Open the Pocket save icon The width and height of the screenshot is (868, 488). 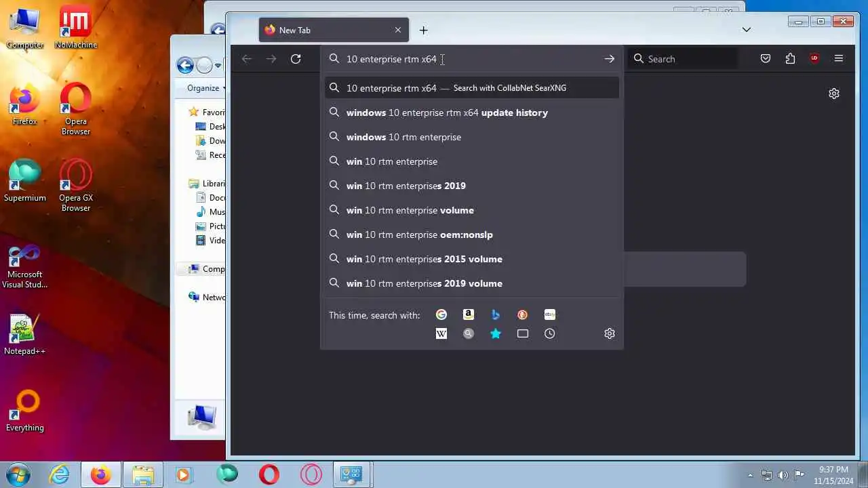coord(766,59)
